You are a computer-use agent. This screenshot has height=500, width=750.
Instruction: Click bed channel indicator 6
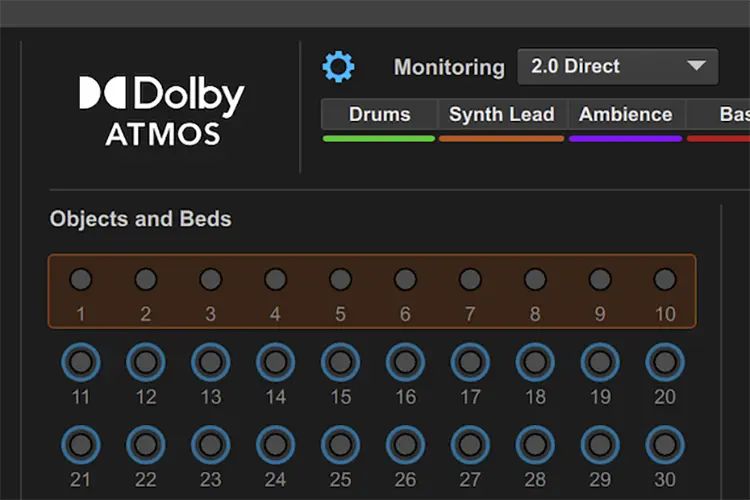point(405,279)
